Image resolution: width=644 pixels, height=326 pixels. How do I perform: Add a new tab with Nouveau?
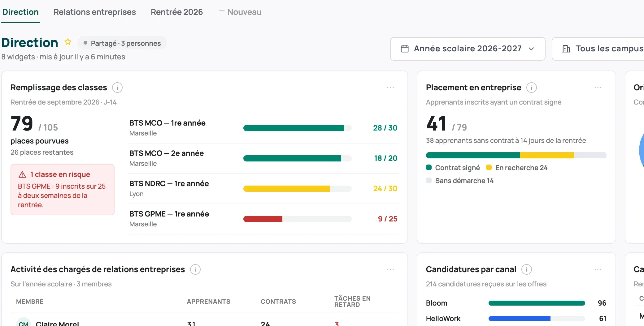point(240,12)
